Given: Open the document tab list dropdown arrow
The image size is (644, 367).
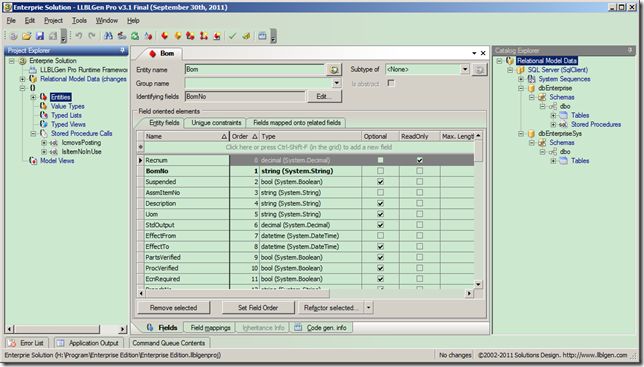Looking at the screenshot, I should 474,53.
